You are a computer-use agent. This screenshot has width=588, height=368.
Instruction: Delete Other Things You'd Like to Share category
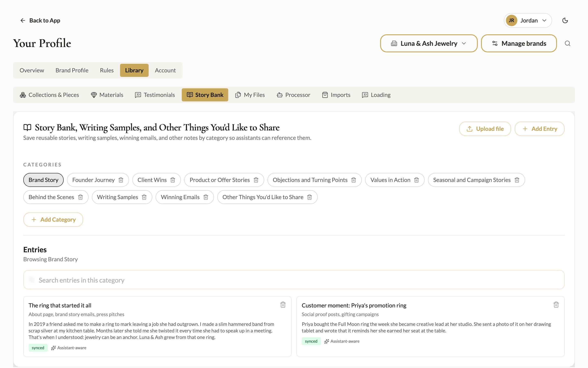309,197
